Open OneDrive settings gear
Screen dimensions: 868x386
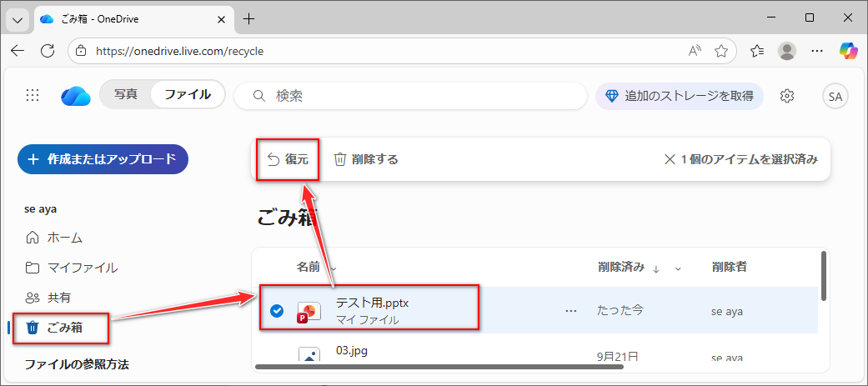click(x=786, y=96)
